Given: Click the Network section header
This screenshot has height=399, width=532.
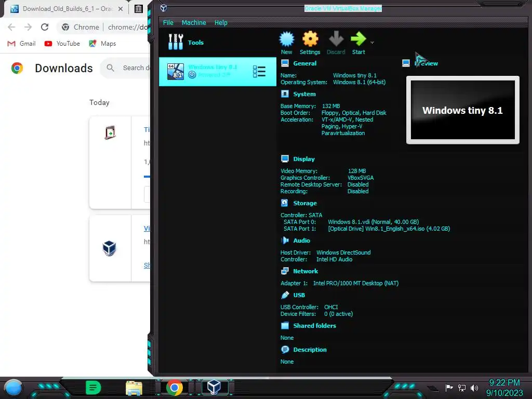Looking at the screenshot, I should point(305,271).
